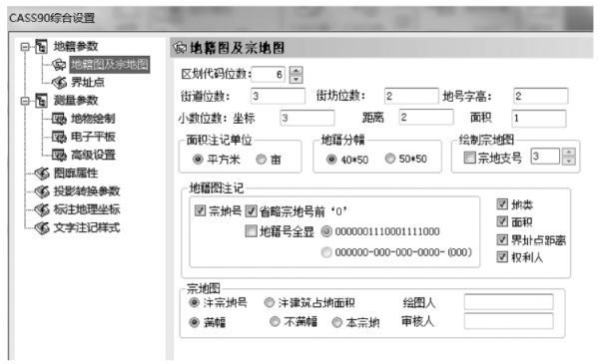
Task: Click the 距离 decimal places field
Action: pyautogui.click(x=426, y=117)
